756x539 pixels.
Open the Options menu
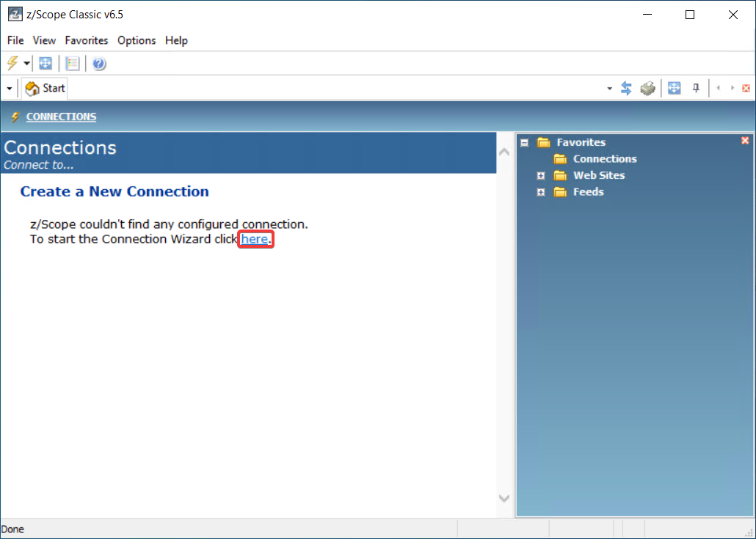click(x=137, y=40)
